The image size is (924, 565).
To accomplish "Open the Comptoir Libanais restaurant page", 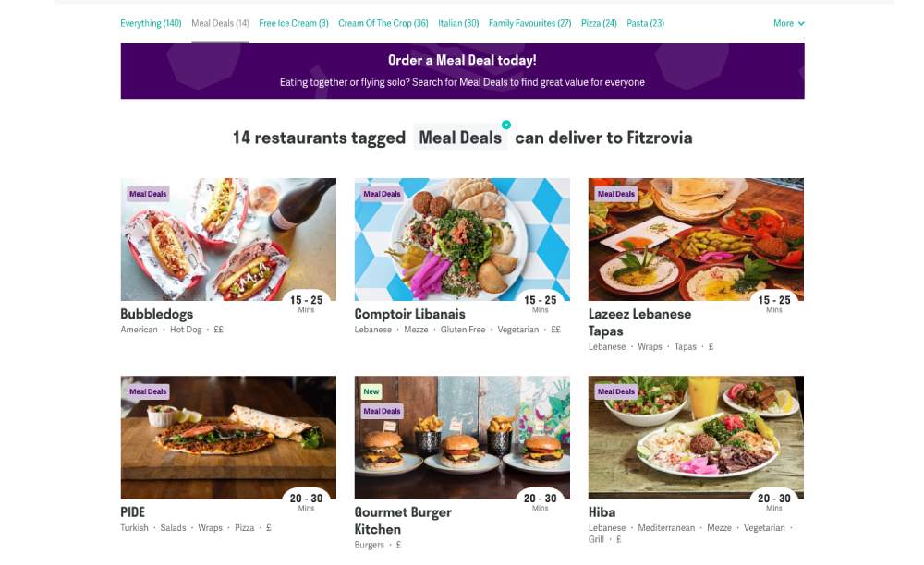I will (x=409, y=314).
